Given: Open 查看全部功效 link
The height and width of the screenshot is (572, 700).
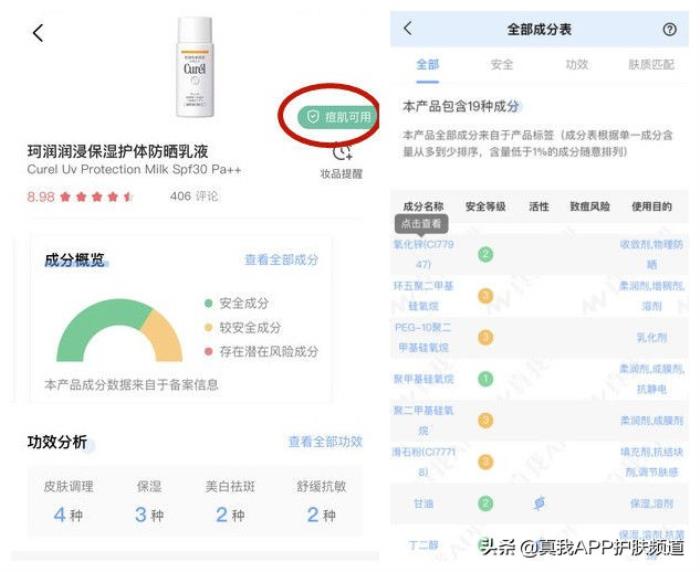Looking at the screenshot, I should pos(325,441).
